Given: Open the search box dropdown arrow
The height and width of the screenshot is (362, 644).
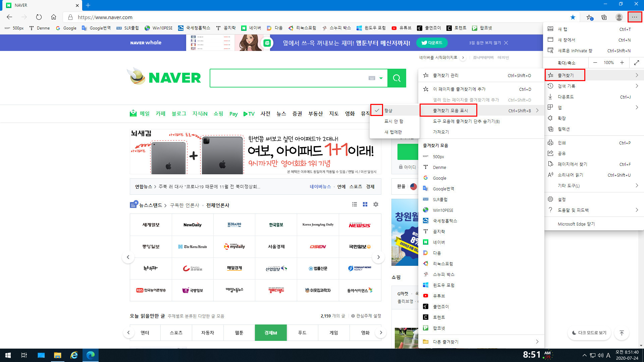Looking at the screenshot, I should coord(381,78).
